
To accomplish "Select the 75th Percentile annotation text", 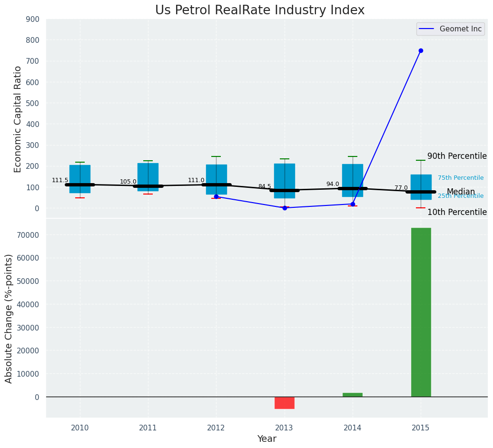I will 460,178.
